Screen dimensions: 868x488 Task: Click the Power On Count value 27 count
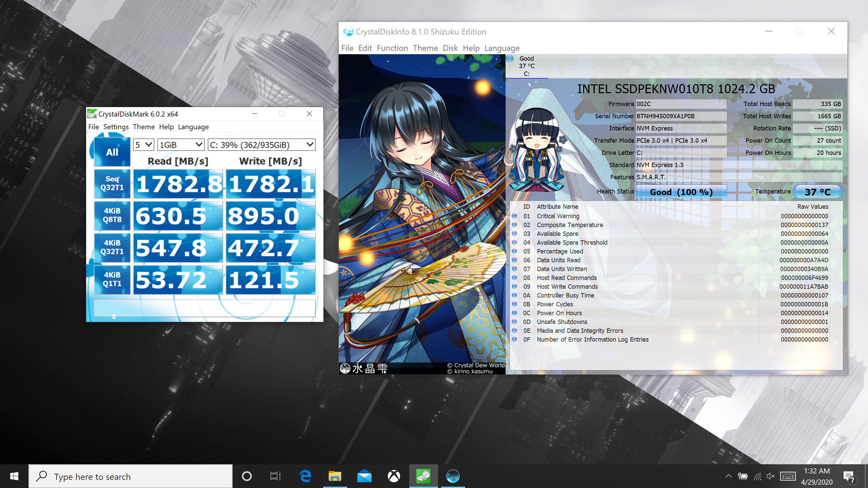click(x=817, y=141)
